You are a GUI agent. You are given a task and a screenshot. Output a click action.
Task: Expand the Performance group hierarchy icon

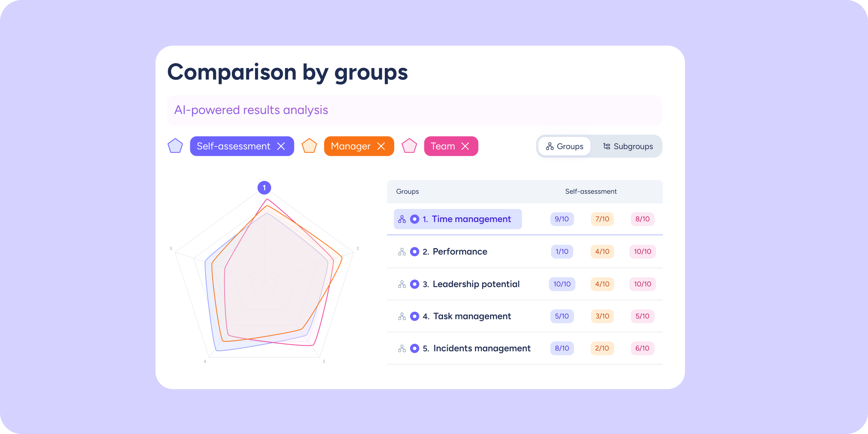(x=402, y=252)
